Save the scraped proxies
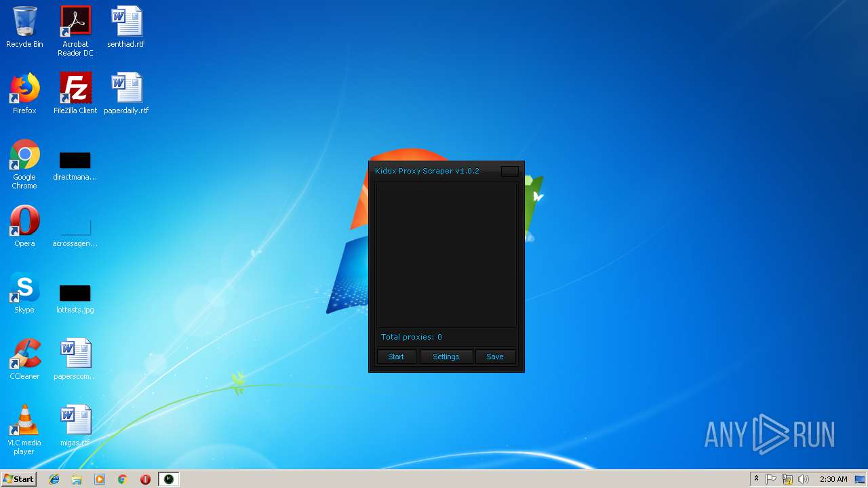 pyautogui.click(x=495, y=357)
